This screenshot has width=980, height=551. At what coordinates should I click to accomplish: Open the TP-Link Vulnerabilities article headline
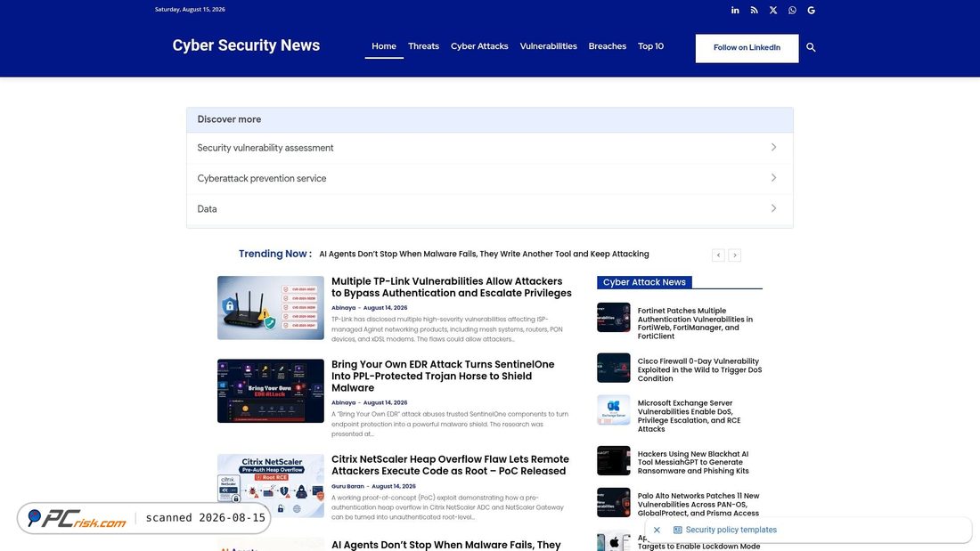[452, 288]
